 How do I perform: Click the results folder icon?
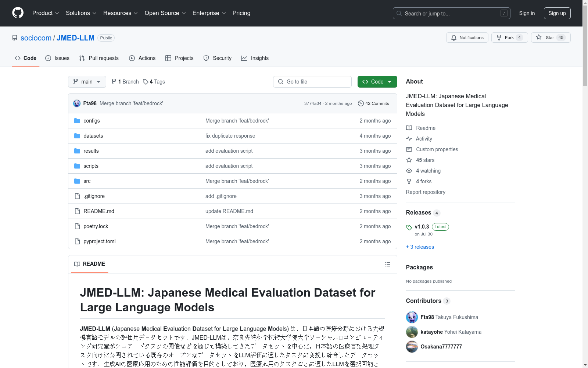77,151
